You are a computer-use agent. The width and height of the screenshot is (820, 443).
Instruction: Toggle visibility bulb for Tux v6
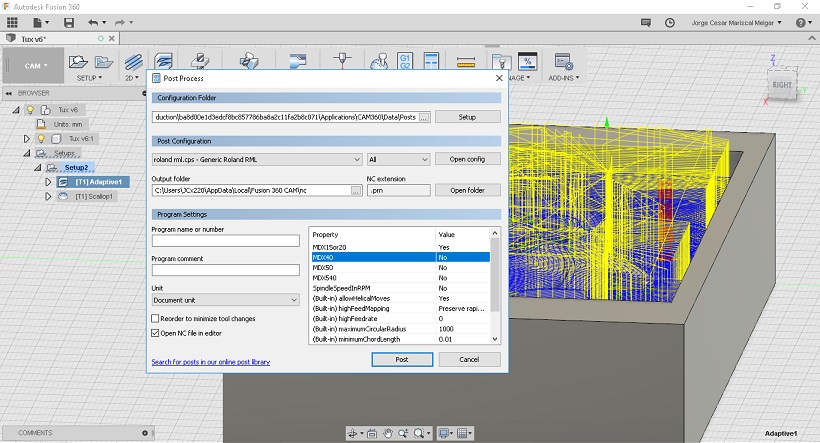tap(30, 110)
